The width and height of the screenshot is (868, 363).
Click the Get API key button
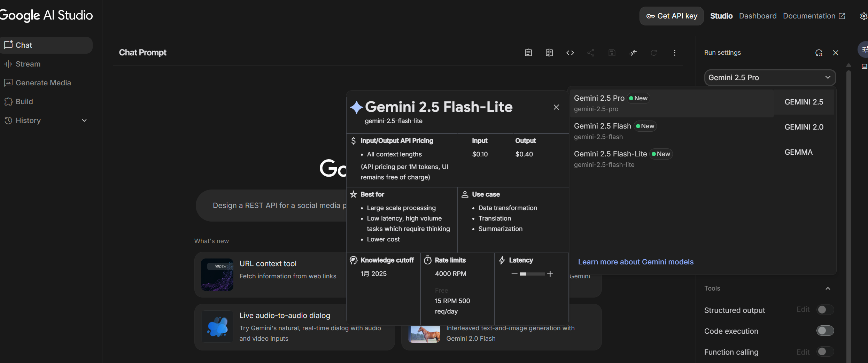[x=672, y=16]
